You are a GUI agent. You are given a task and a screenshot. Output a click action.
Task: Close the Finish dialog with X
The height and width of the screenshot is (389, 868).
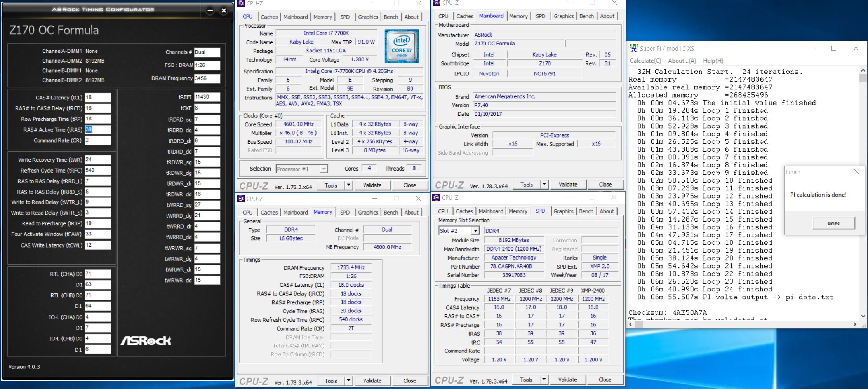(856, 172)
